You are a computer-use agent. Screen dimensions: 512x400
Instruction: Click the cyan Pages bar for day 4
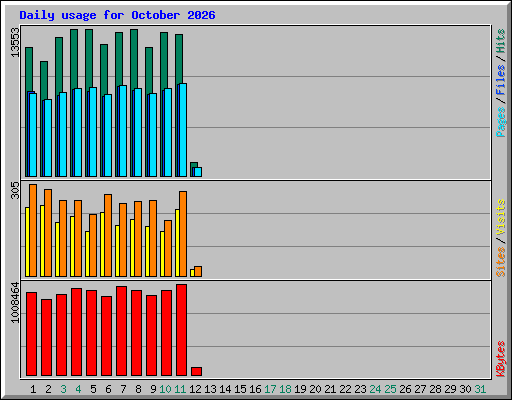click(x=78, y=133)
